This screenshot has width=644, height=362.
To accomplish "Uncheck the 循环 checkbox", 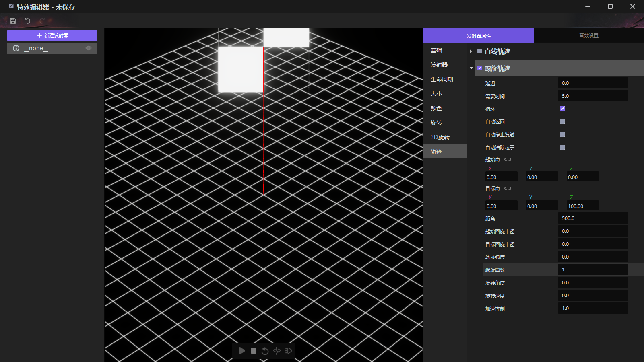I will click(562, 109).
